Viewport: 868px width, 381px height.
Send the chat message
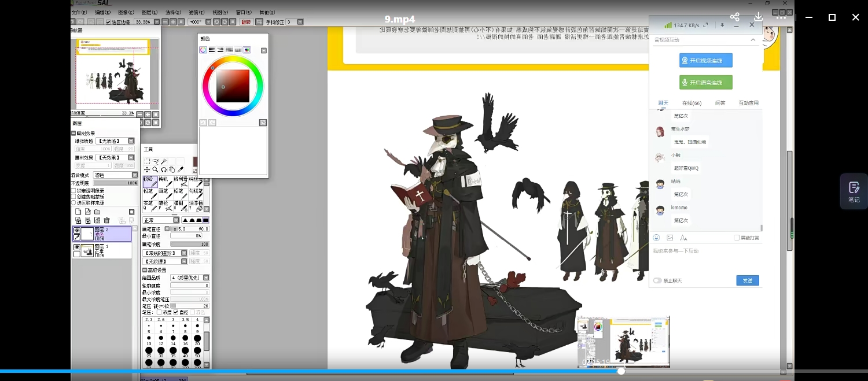point(748,280)
